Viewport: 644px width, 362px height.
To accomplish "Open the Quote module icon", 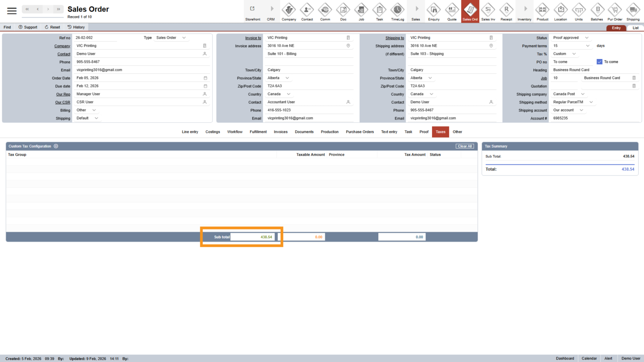I will coord(452,11).
